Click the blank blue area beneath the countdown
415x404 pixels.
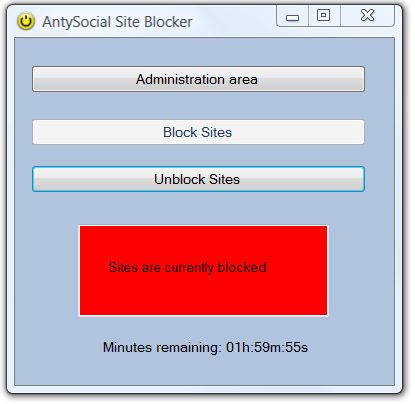click(204, 370)
